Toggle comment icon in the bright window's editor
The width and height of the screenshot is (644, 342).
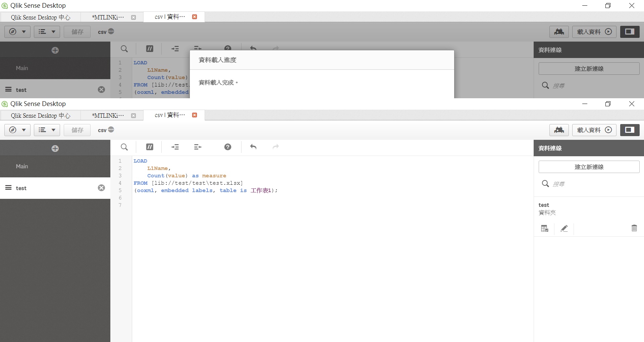150,147
